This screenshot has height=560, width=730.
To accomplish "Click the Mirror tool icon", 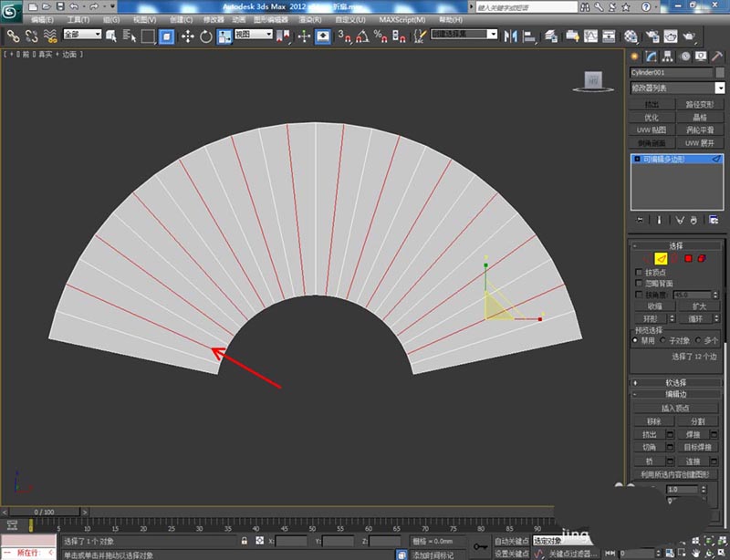I will [511, 36].
